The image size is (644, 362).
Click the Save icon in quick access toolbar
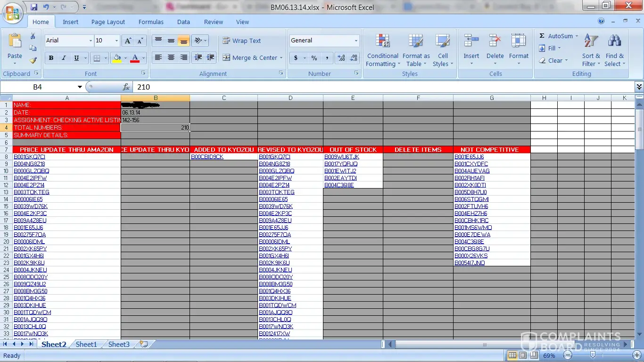34,7
